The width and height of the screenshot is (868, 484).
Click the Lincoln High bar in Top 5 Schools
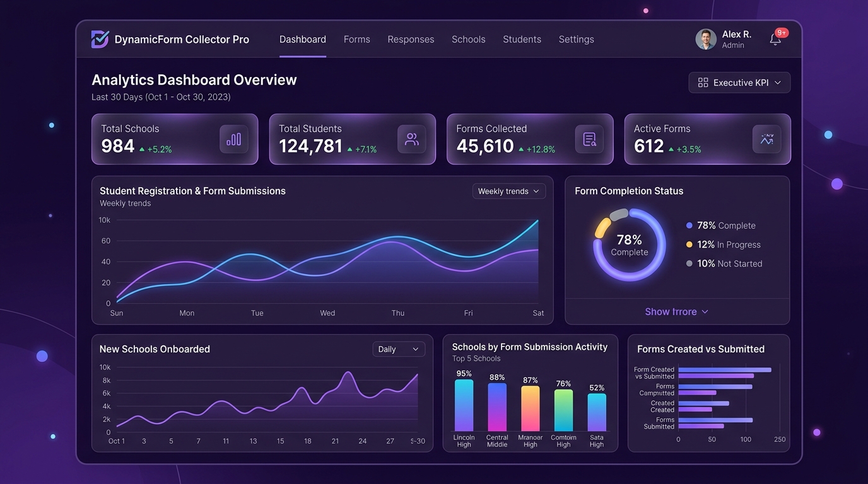coord(464,405)
